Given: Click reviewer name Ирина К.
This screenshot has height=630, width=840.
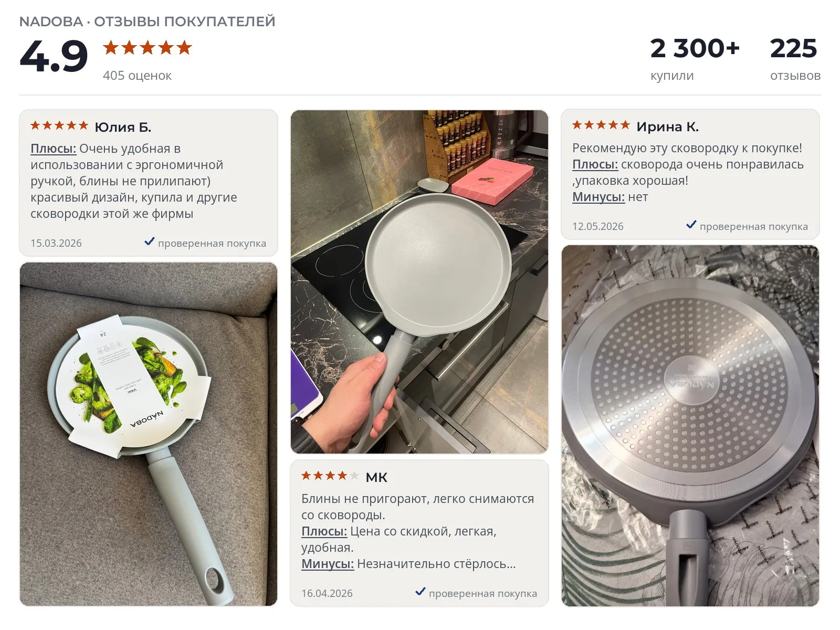Looking at the screenshot, I should (x=667, y=127).
